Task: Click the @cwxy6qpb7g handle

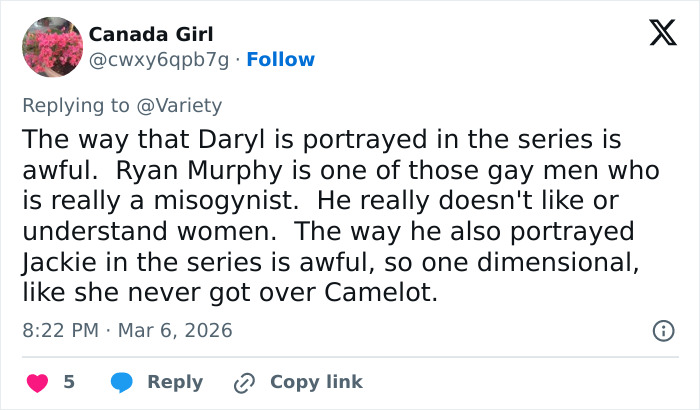Action: 161,60
